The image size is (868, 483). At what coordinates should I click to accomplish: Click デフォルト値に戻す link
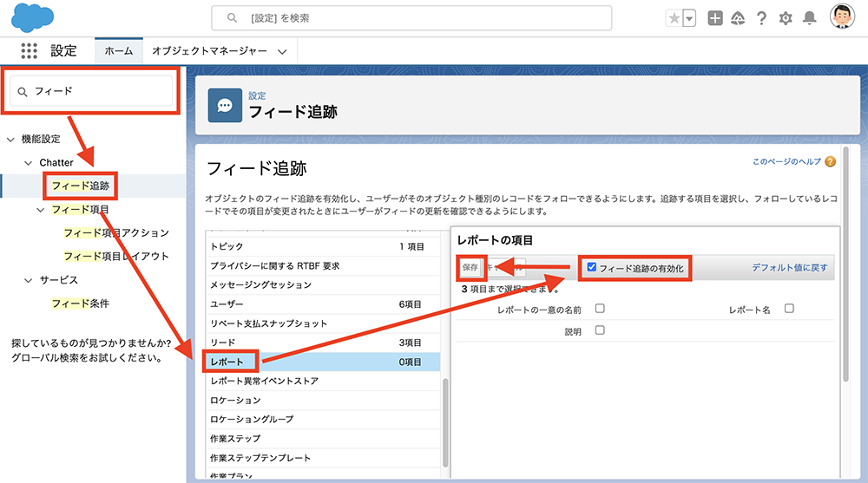tap(789, 267)
